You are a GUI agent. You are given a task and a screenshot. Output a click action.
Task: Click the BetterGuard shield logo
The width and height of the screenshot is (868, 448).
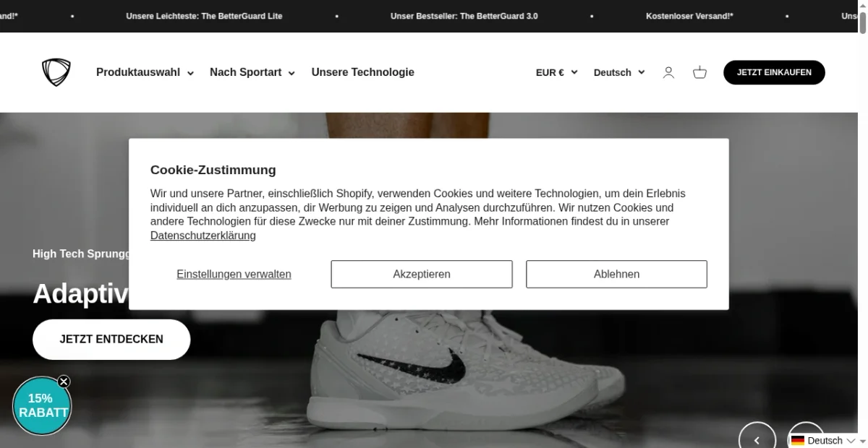56,72
